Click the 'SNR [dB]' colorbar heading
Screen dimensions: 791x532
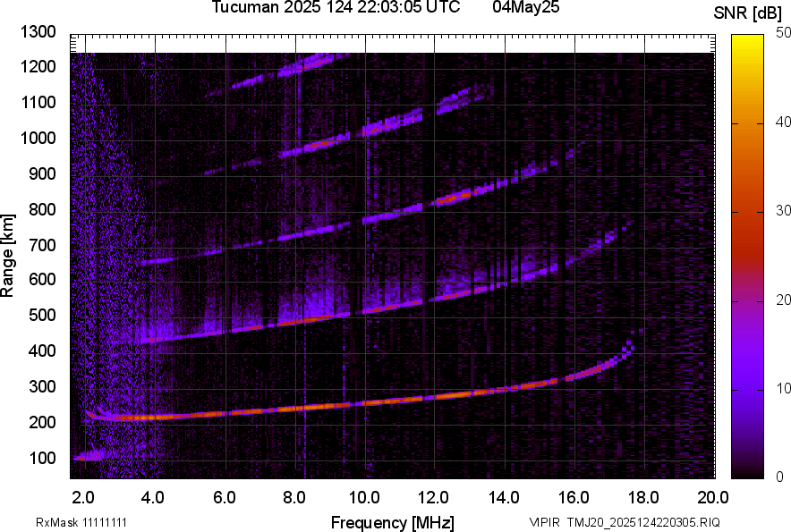point(747,13)
